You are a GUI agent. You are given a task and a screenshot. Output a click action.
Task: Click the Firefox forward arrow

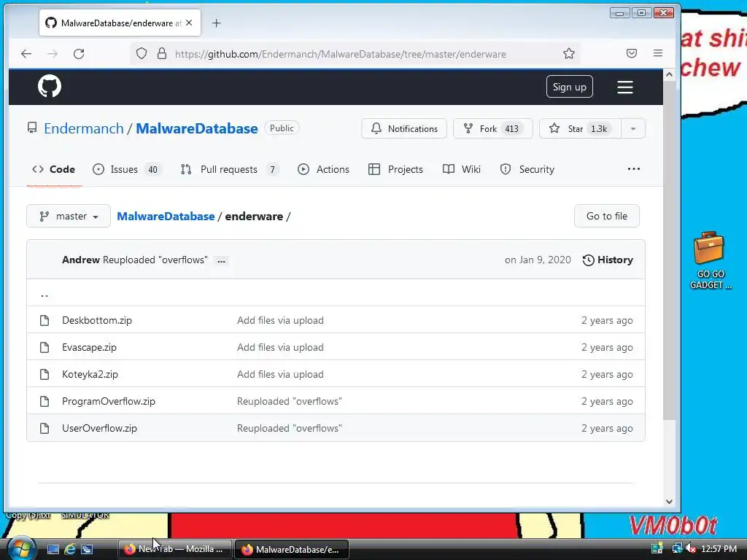(x=53, y=54)
